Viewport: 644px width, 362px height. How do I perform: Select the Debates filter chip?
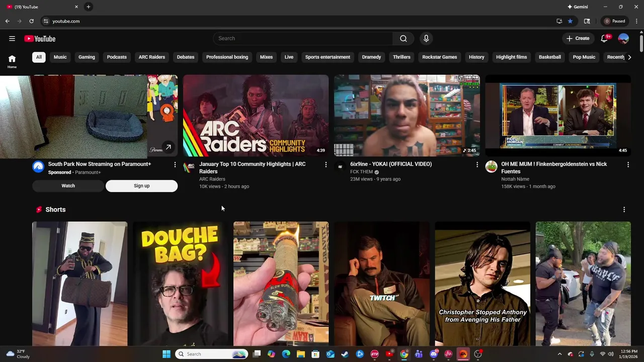tap(186, 57)
